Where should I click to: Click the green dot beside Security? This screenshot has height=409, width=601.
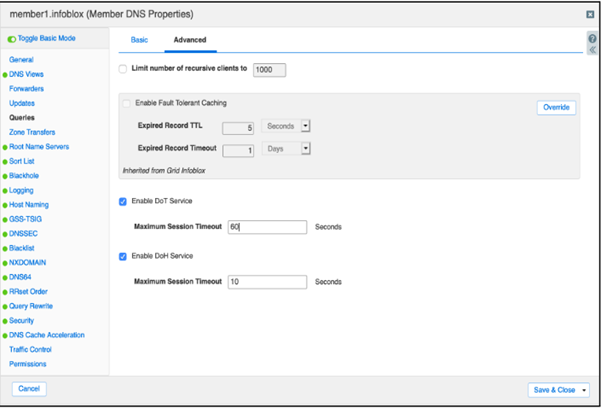[x=5, y=321]
